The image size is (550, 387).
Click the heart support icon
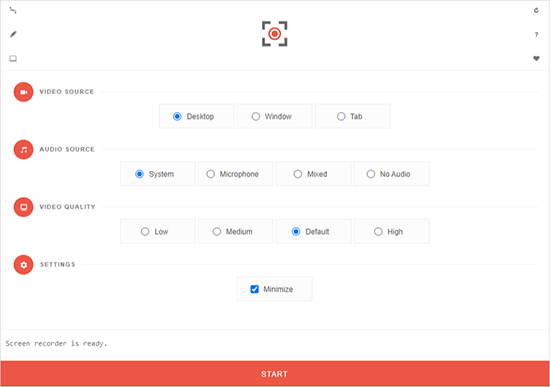(536, 58)
